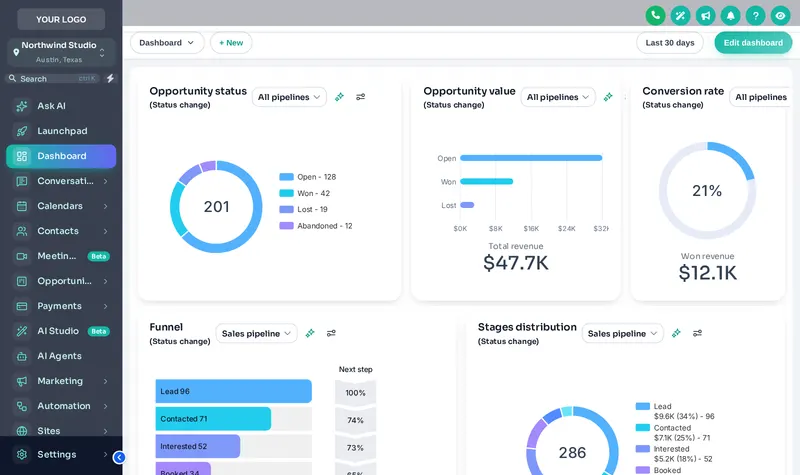Open the Dashboard selector dropdown
800x475 pixels.
click(x=167, y=43)
